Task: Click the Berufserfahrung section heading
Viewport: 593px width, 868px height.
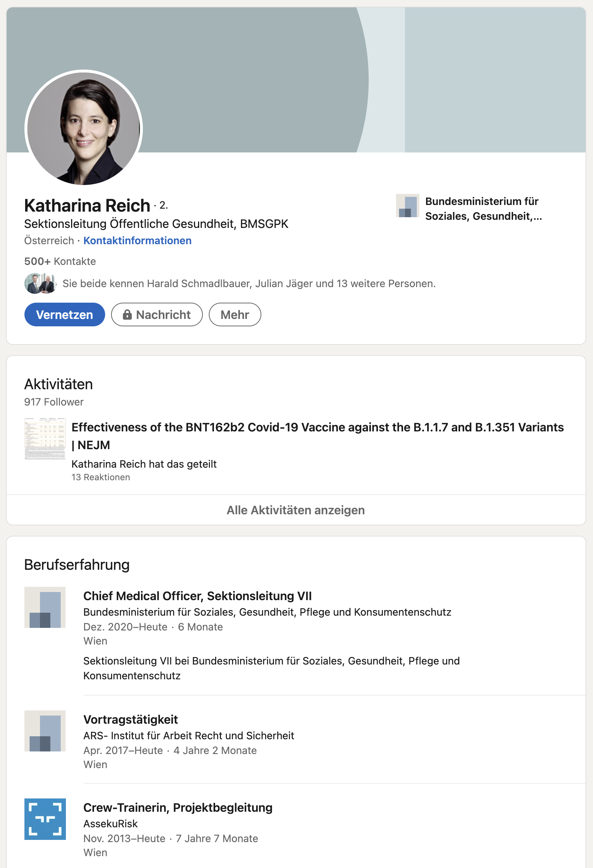Action: pos(77,564)
